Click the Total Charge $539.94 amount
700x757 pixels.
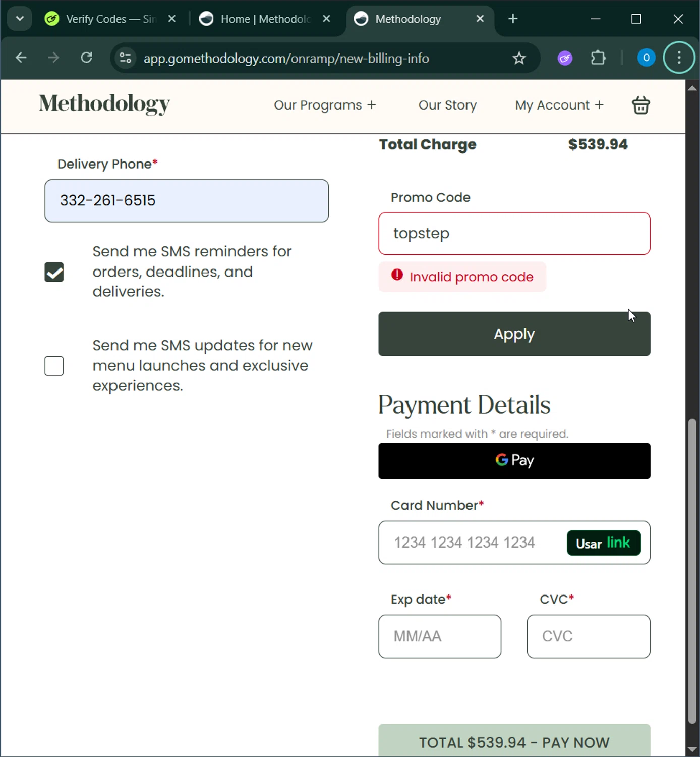coord(598,144)
